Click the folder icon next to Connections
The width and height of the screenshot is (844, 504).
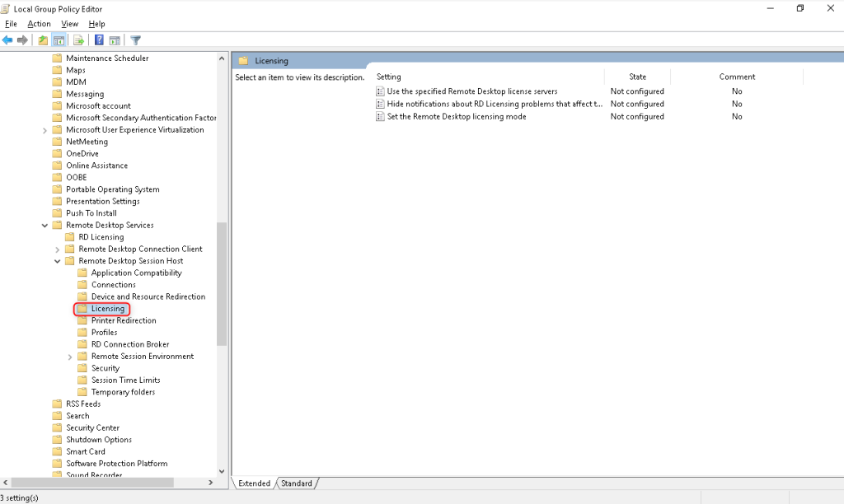(82, 285)
